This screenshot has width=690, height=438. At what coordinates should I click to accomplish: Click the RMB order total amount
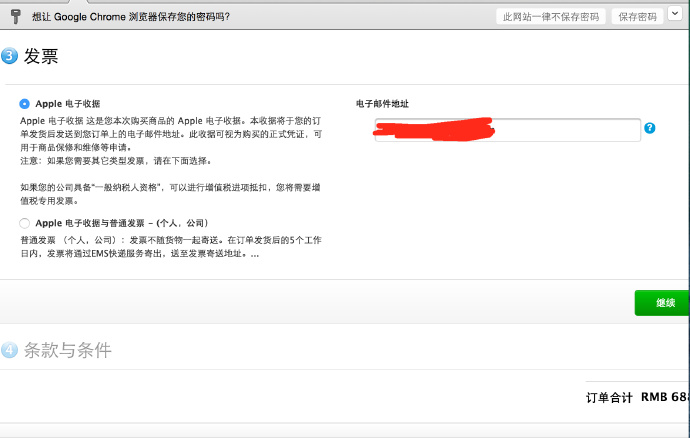tap(665, 397)
